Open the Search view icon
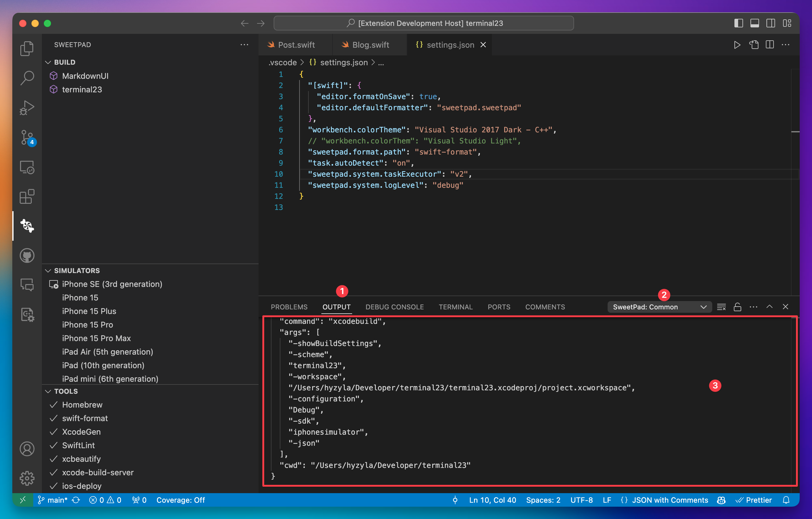Screen dimensions: 812x519 click(x=27, y=78)
